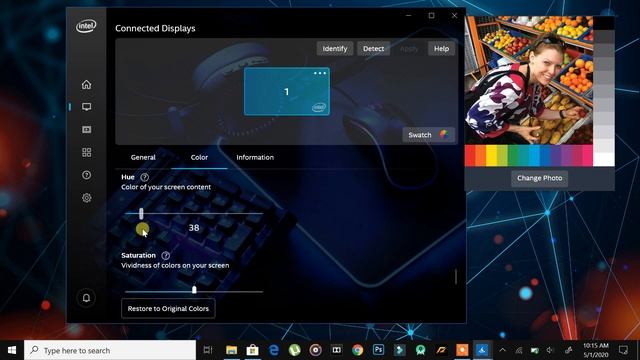Click the sample photo in Swatch panel
The image size is (640, 360).
click(x=529, y=80)
